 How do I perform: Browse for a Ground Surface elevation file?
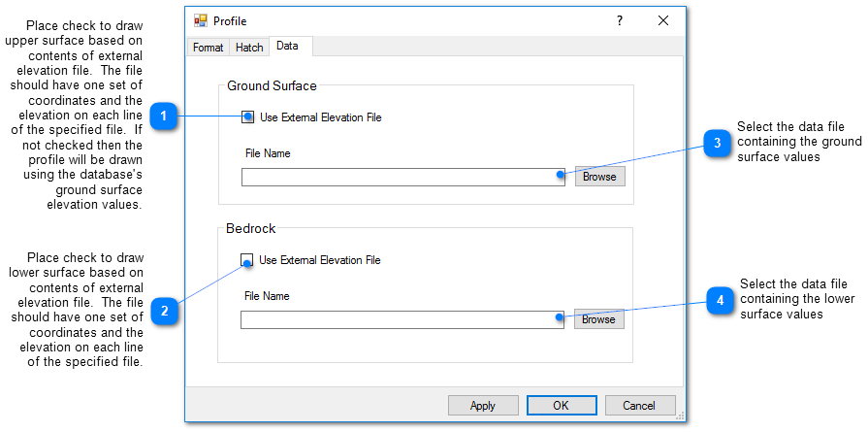tap(599, 177)
